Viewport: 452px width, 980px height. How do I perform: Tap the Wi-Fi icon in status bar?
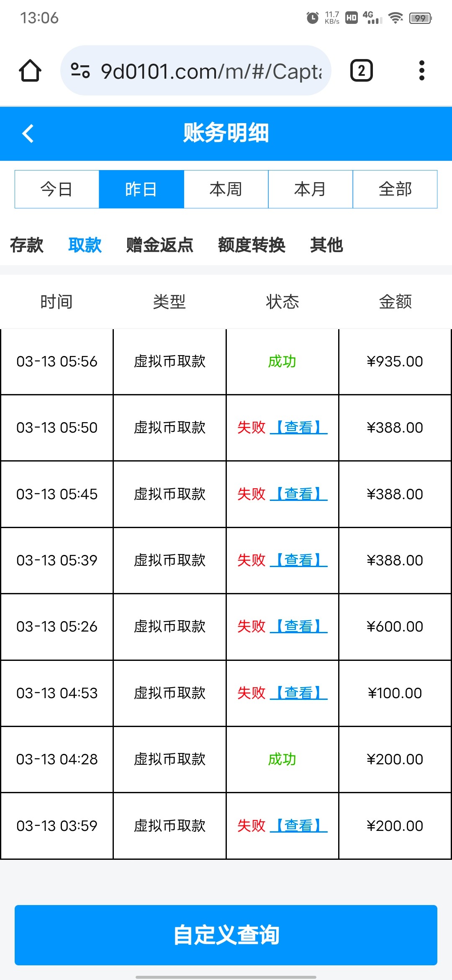click(395, 18)
